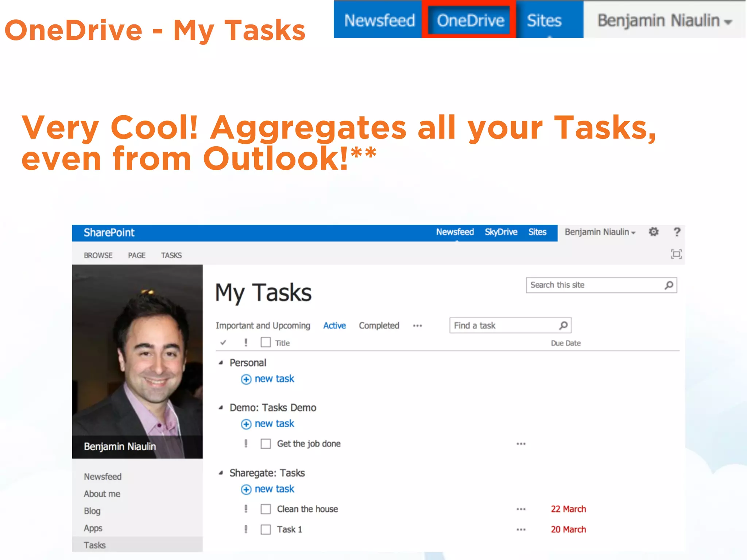
Task: Check the Get the job done task
Action: (x=266, y=444)
